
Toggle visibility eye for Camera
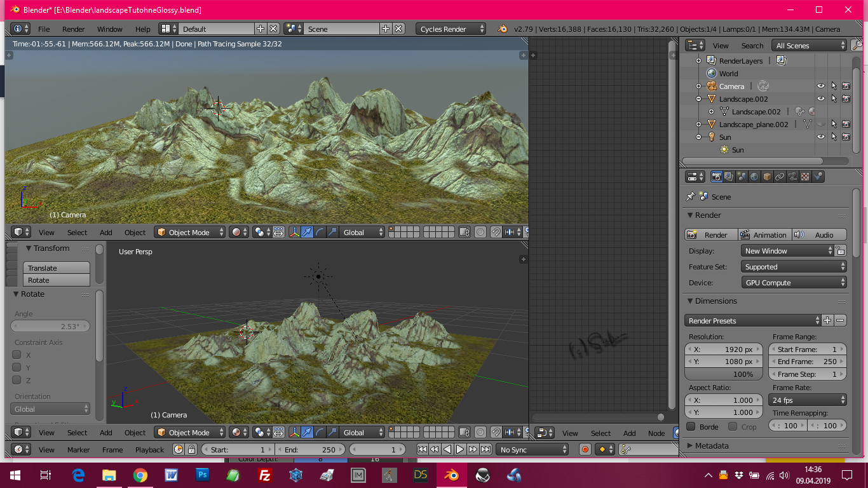pyautogui.click(x=821, y=86)
